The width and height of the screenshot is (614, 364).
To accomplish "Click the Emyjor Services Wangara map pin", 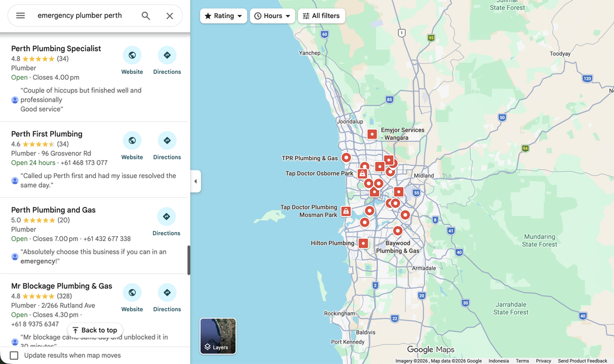I will pos(372,134).
